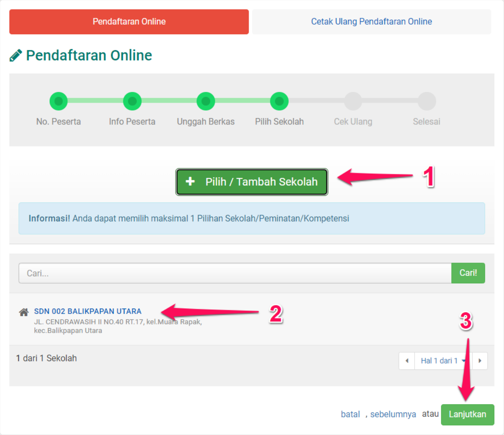The height and width of the screenshot is (435, 504).
Task: Click the batal link to cancel
Action: (x=350, y=415)
